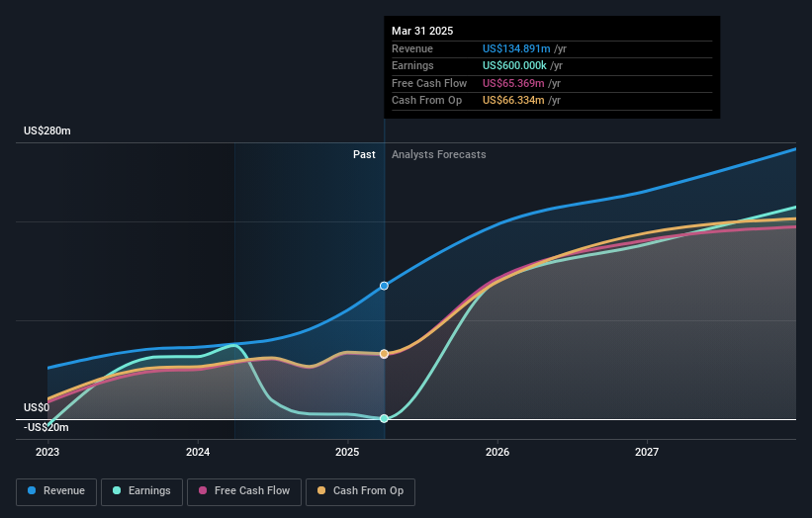Toggle the Earnings legend button

141,491
